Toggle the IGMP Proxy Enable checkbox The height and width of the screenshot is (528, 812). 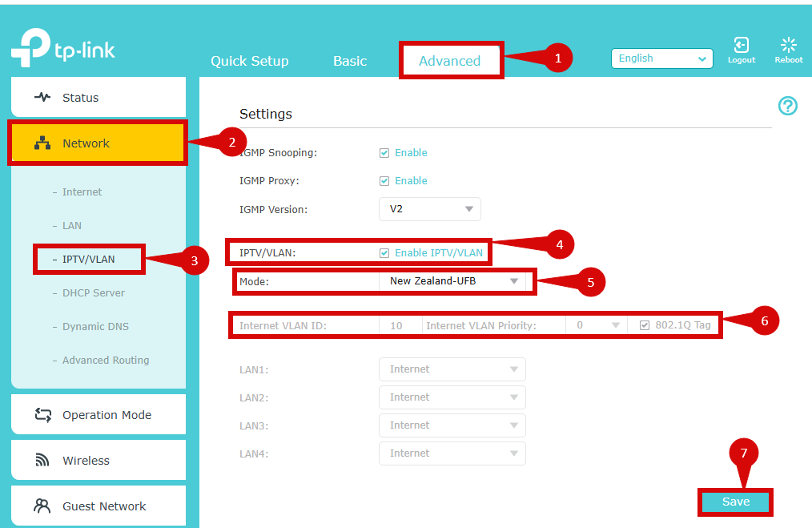(384, 181)
